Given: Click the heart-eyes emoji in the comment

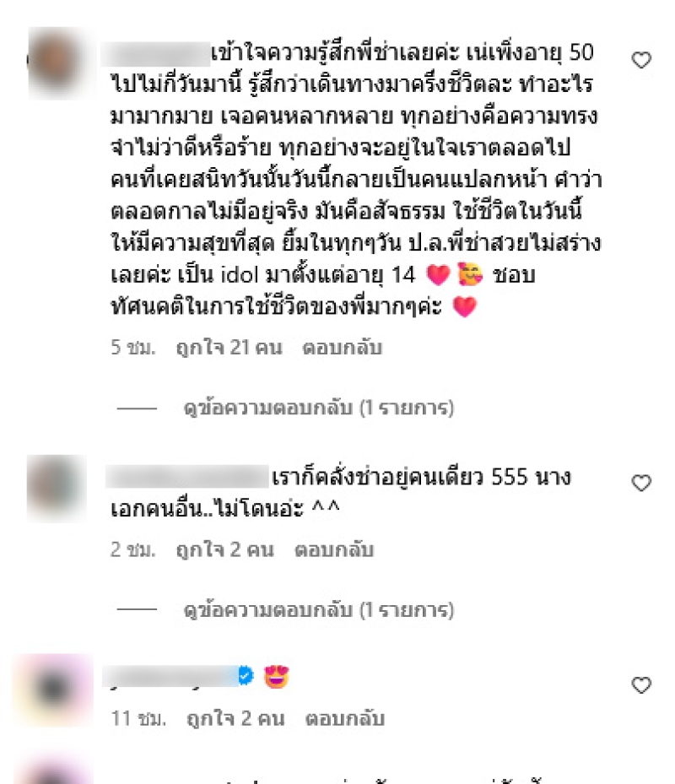Looking at the screenshot, I should tap(277, 677).
